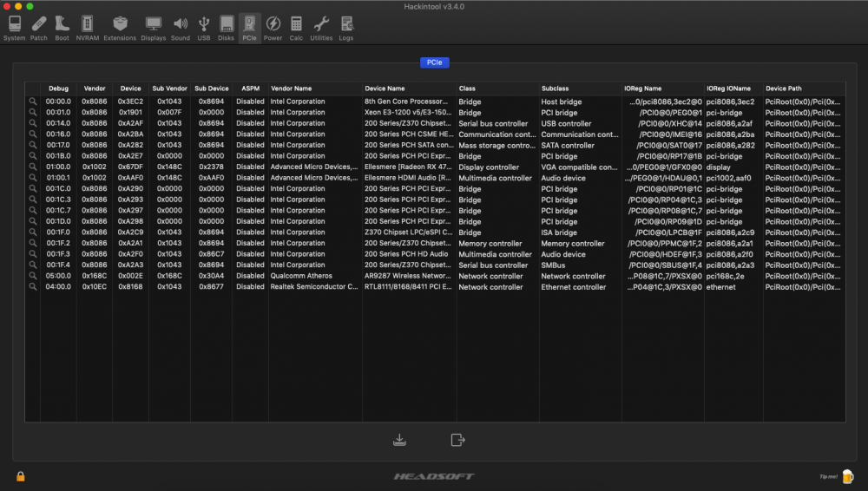Screen dimensions: 868x491
Task: Sort by the ASPM column header
Action: 250,88
